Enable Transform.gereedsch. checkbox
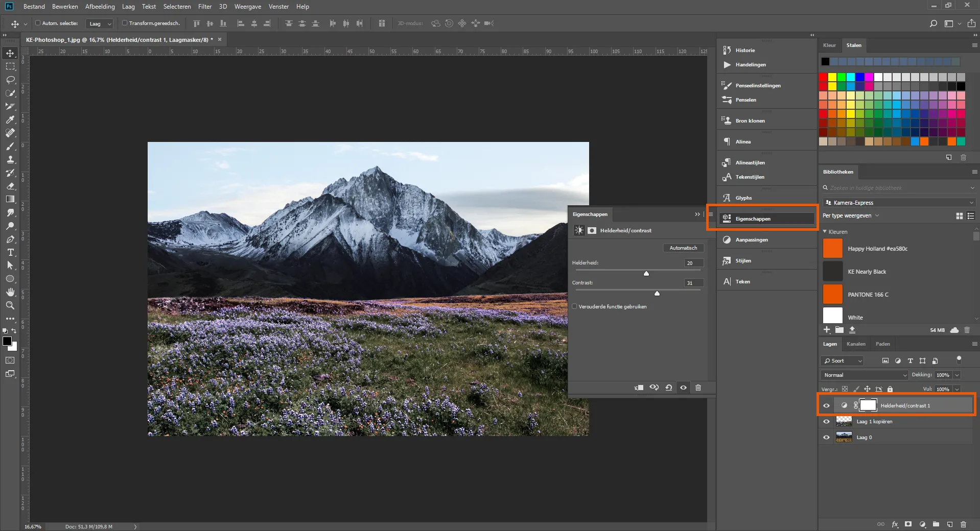This screenshot has width=980, height=531. 124,23
